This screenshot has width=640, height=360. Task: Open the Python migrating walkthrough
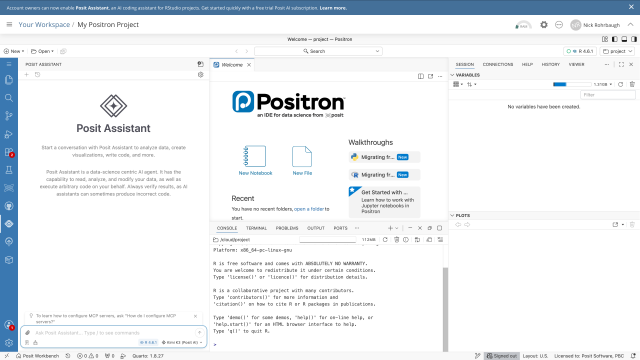click(x=384, y=157)
